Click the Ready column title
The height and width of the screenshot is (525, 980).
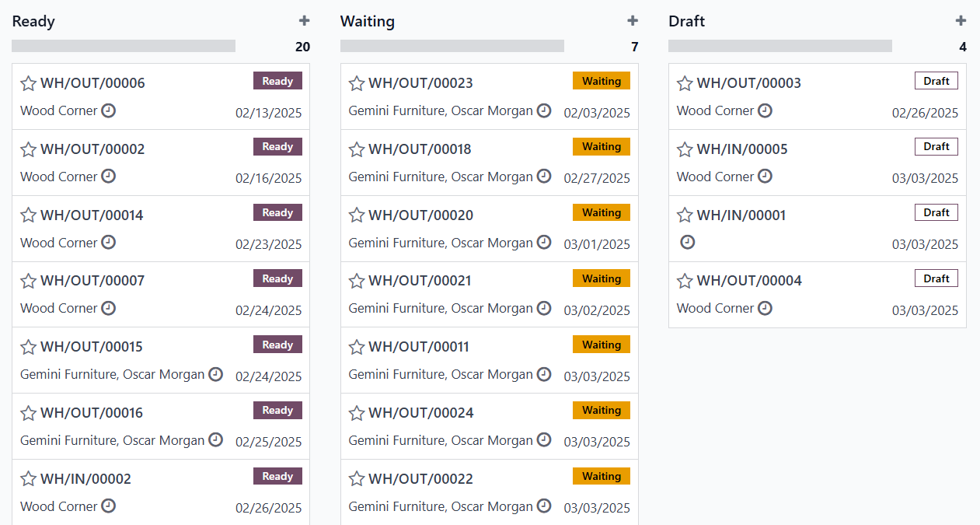tap(33, 22)
